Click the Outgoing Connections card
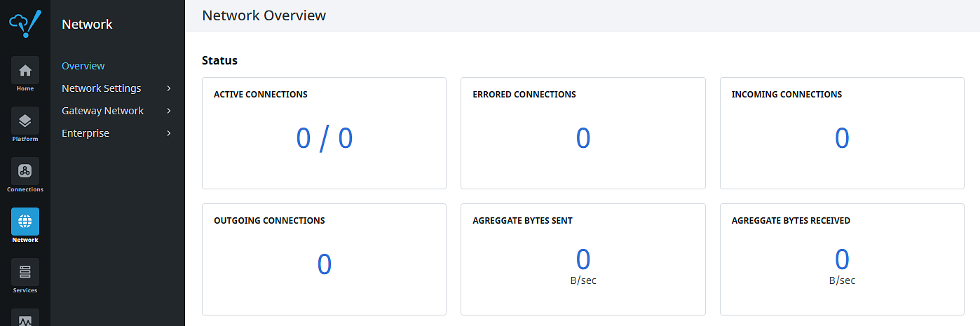Image resolution: width=980 pixels, height=326 pixels. pos(324,259)
